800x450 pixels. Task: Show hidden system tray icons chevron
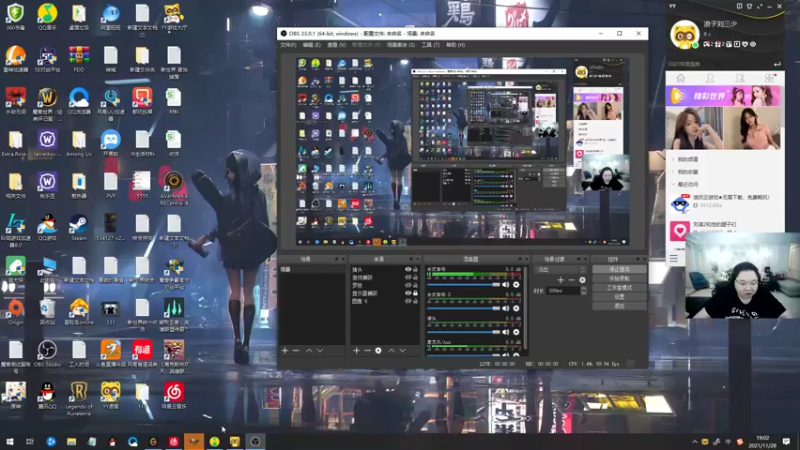click(x=694, y=442)
